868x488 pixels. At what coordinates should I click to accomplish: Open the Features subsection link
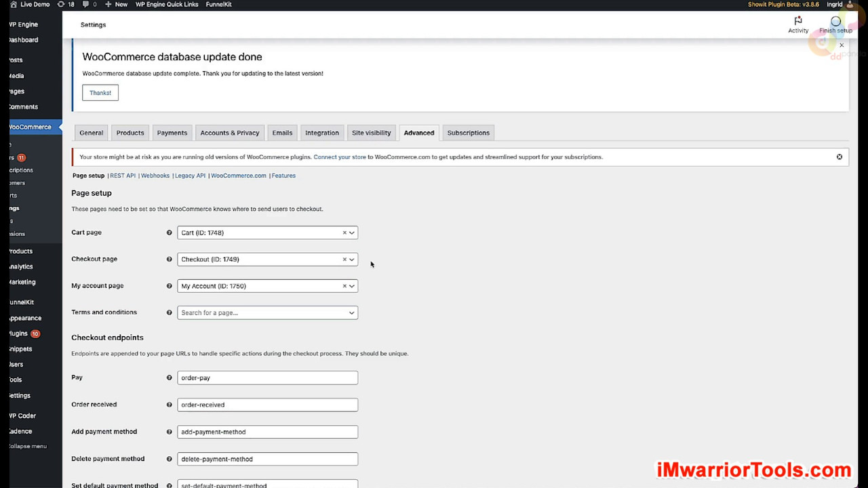(283, 176)
